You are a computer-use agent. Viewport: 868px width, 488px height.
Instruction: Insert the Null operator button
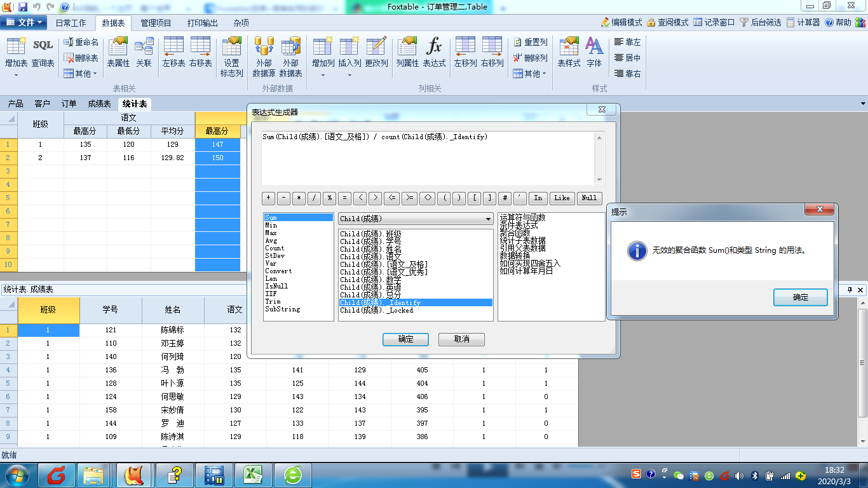pyautogui.click(x=589, y=198)
